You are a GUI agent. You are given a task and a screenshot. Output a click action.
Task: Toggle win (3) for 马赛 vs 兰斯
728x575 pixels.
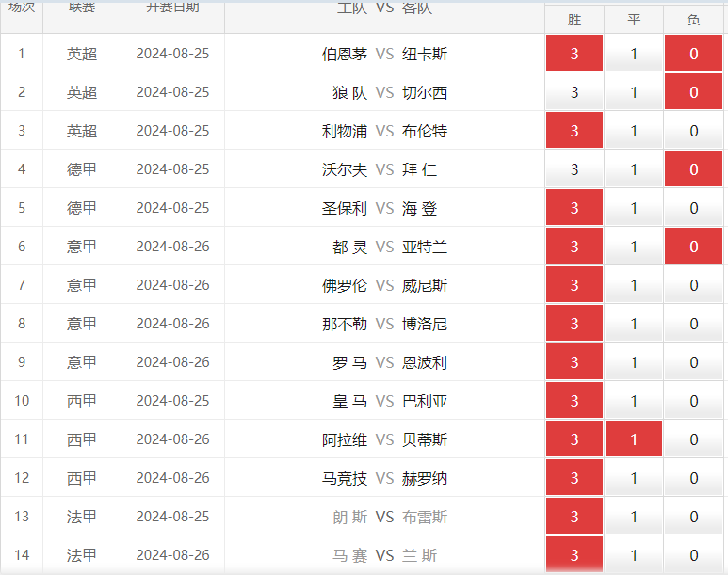point(574,554)
